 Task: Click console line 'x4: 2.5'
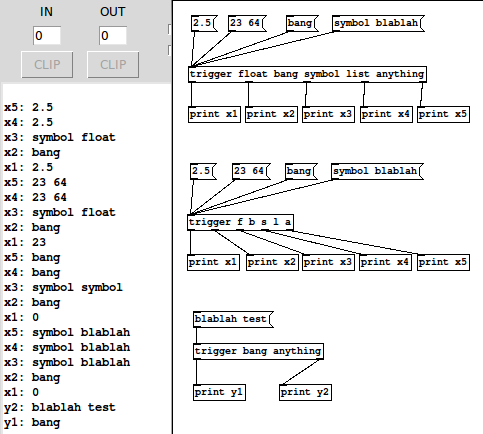click(29, 122)
